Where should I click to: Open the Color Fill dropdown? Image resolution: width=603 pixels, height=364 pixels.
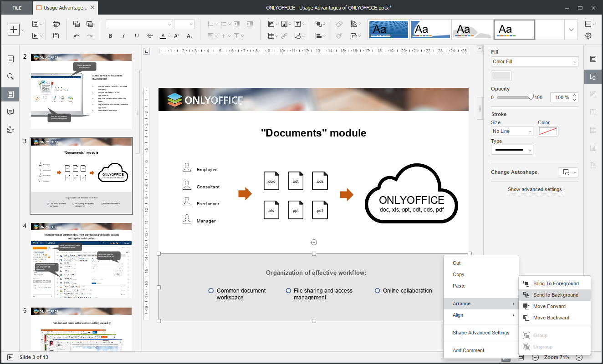coord(534,61)
